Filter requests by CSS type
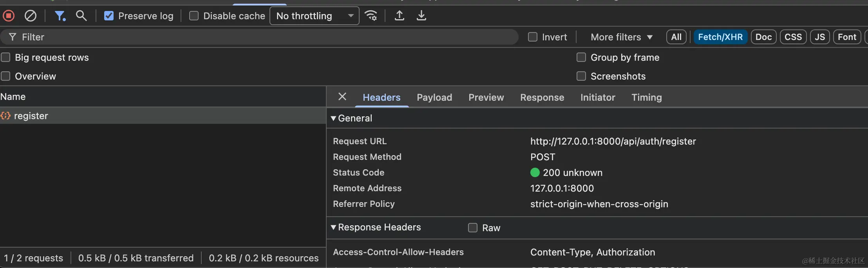This screenshot has width=868, height=268. coord(793,37)
